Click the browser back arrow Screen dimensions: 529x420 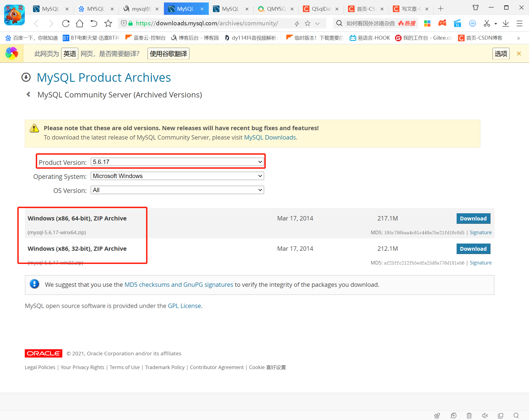36,24
